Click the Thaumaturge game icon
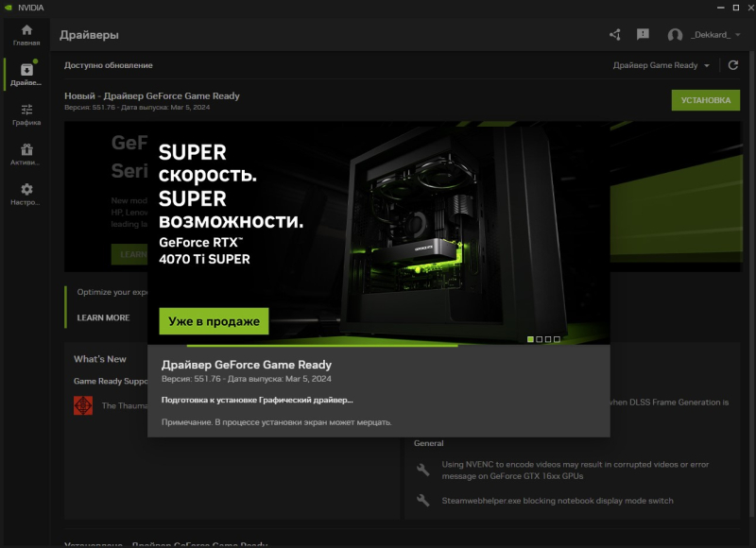The width and height of the screenshot is (756, 548). coord(83,405)
